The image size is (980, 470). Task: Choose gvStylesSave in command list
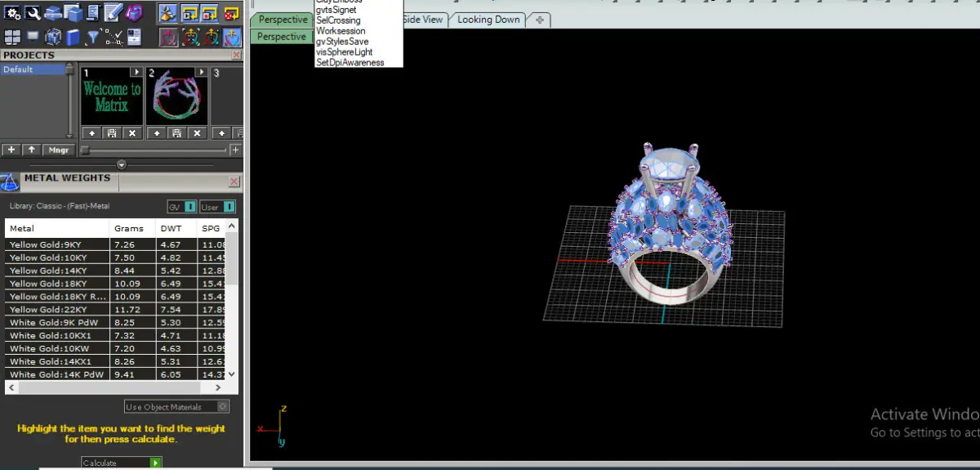pos(342,42)
